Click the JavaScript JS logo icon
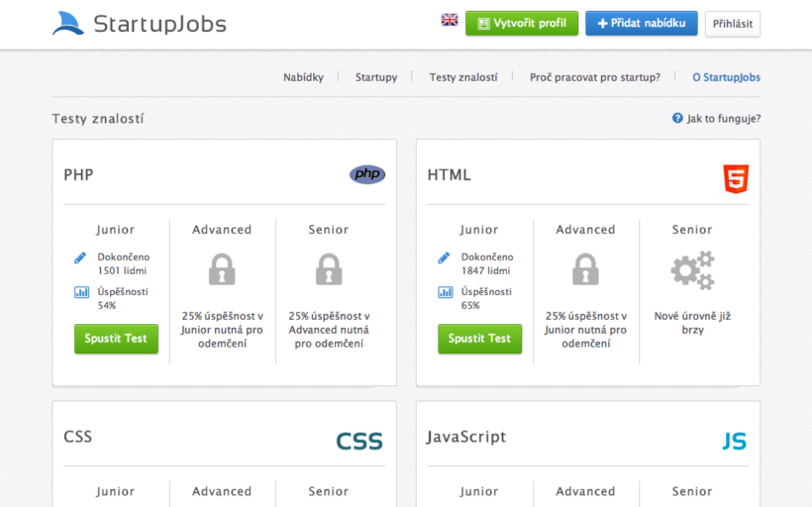812x507 pixels. click(x=734, y=442)
